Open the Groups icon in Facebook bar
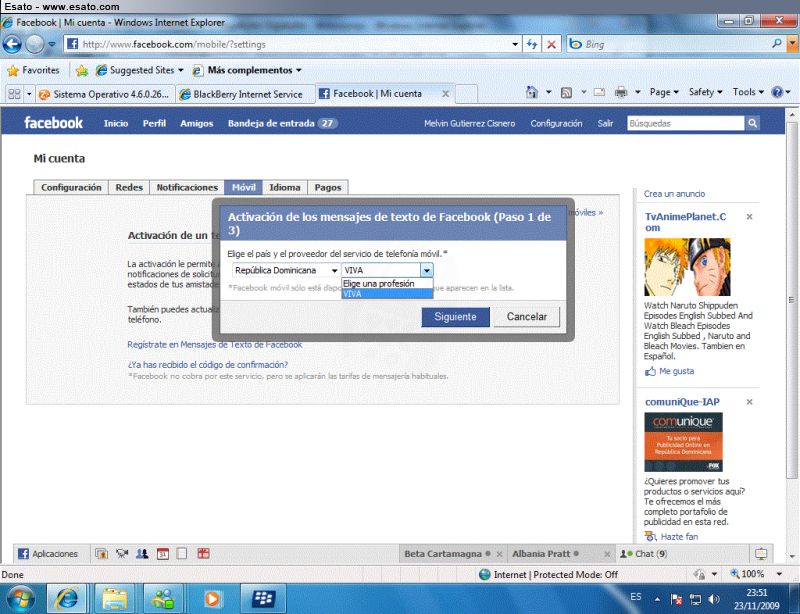Image resolution: width=800 pixels, height=614 pixels. coord(142,554)
